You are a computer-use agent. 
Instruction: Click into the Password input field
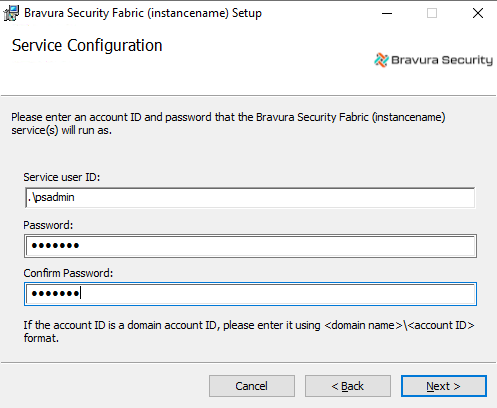pyautogui.click(x=250, y=246)
